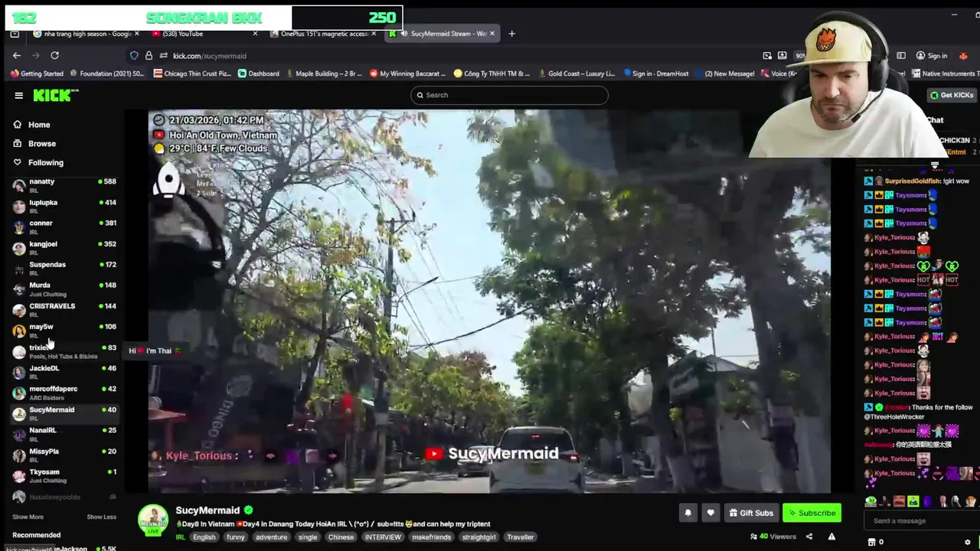980x551 pixels.
Task: Open the Chicago Thin Crust Piz bookmark
Action: click(192, 73)
